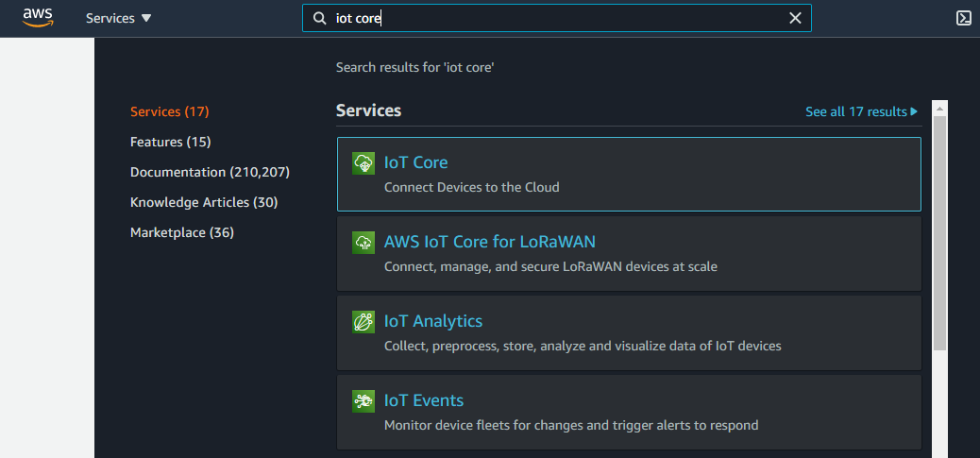Image resolution: width=980 pixels, height=458 pixels.
Task: Click 'Connect, manage, and secure LoRaWAN devices' text
Action: [550, 267]
